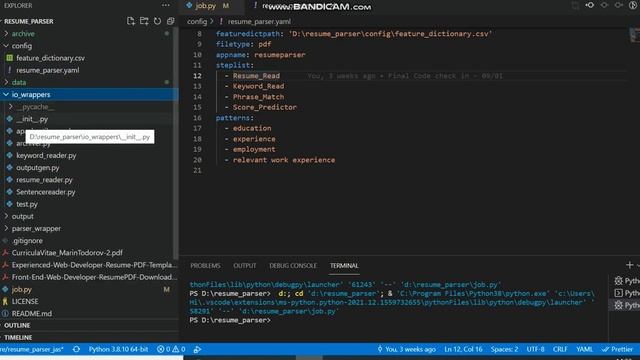The height and width of the screenshot is (360, 640).
Task: Select the first Python terminal session entry
Action: coord(627,281)
